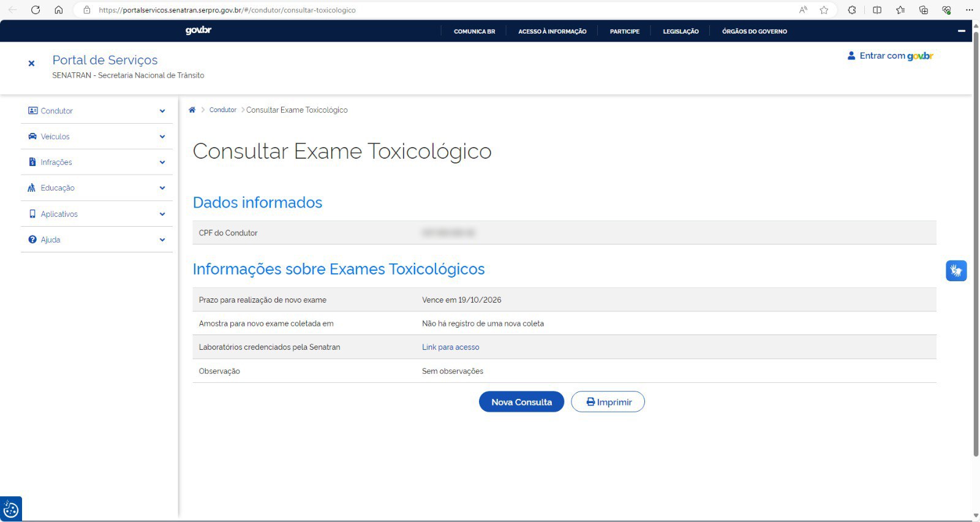980x522 pixels.
Task: Open Legislação top menu item
Action: (680, 31)
